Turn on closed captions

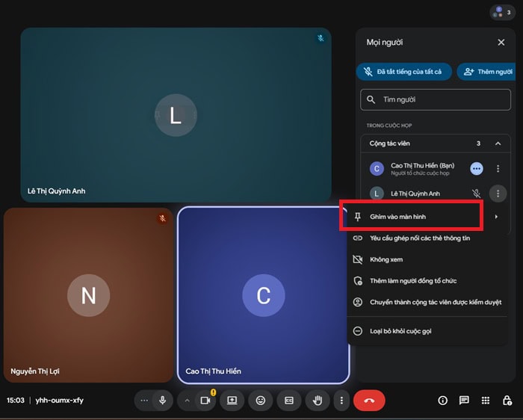[x=289, y=400]
